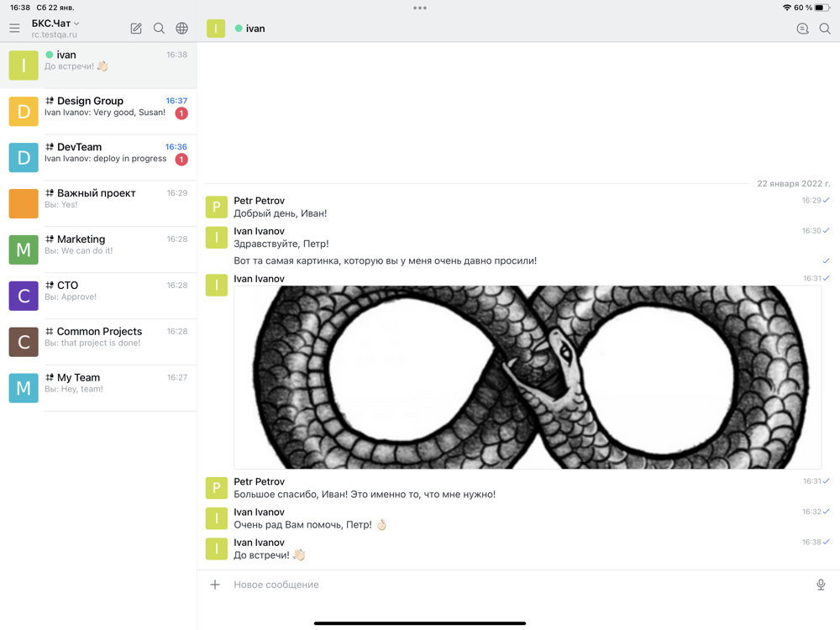Open the Marketing channel

(x=98, y=249)
